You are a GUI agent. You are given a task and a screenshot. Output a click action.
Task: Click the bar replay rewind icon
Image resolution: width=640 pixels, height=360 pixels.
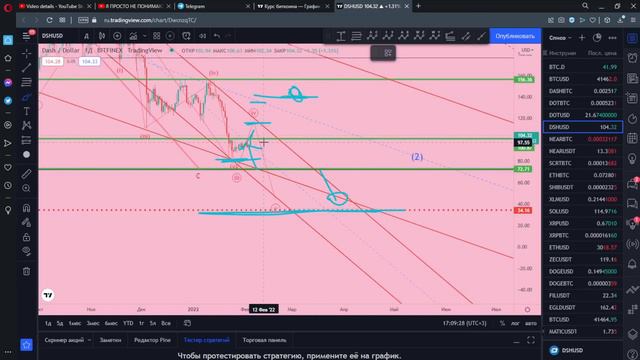point(202,36)
